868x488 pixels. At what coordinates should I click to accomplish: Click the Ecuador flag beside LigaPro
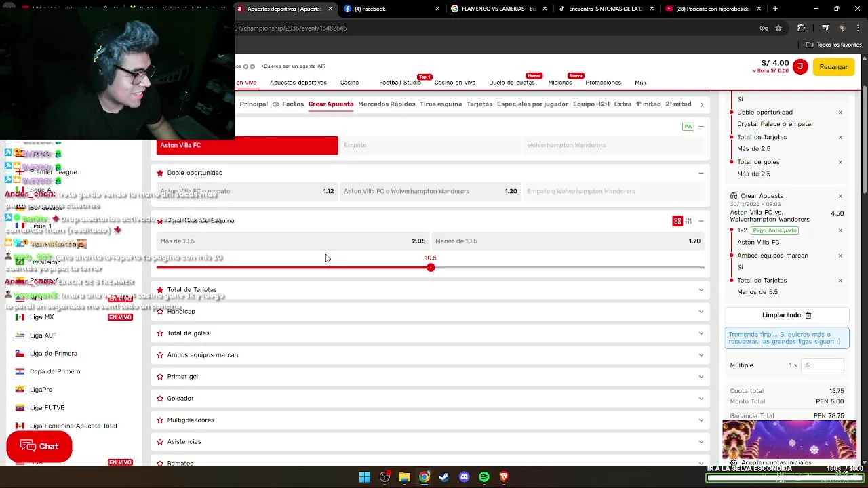20,390
